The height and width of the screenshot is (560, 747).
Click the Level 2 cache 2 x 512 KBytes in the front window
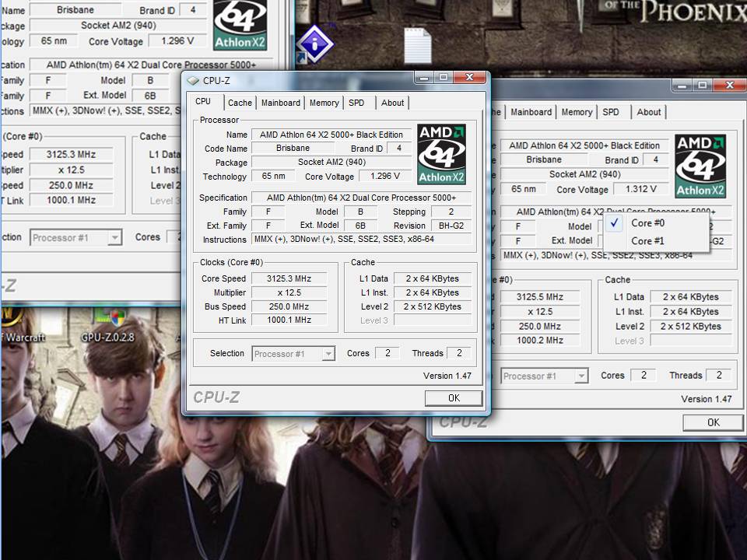pyautogui.click(x=433, y=306)
